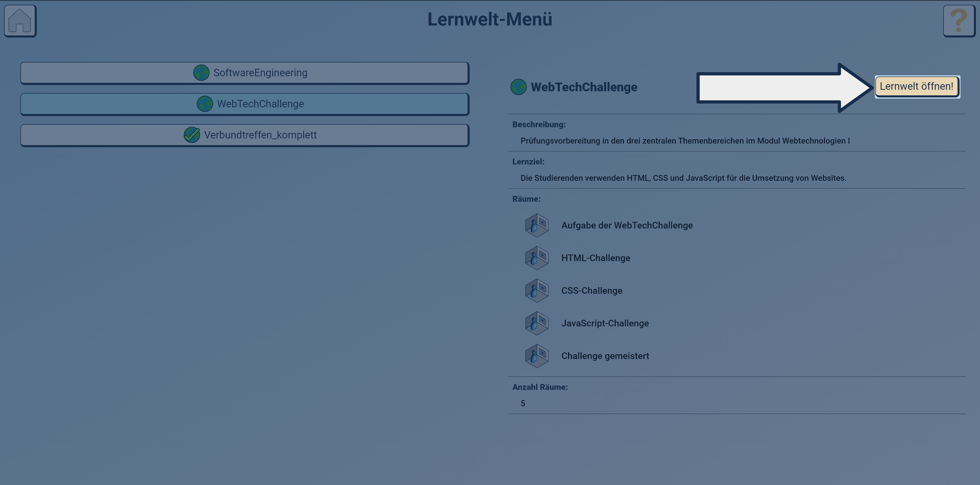
Task: Click the completed checkmark icon on Verbundtreffen_komplett
Action: pos(192,135)
